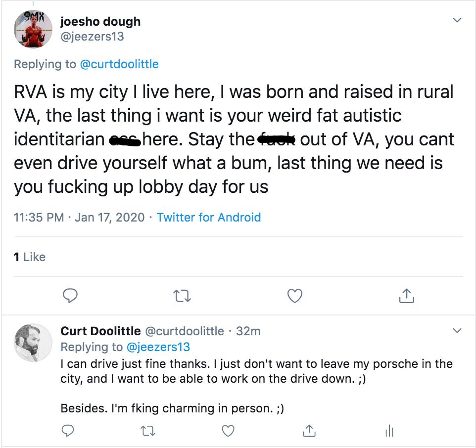View analytics for Curt Doolittle's tweet
This screenshot has width=476, height=448.
pyautogui.click(x=389, y=431)
